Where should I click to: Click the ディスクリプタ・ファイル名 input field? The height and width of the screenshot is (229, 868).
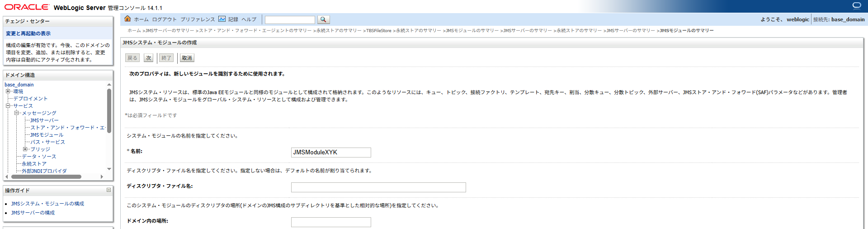(x=378, y=187)
